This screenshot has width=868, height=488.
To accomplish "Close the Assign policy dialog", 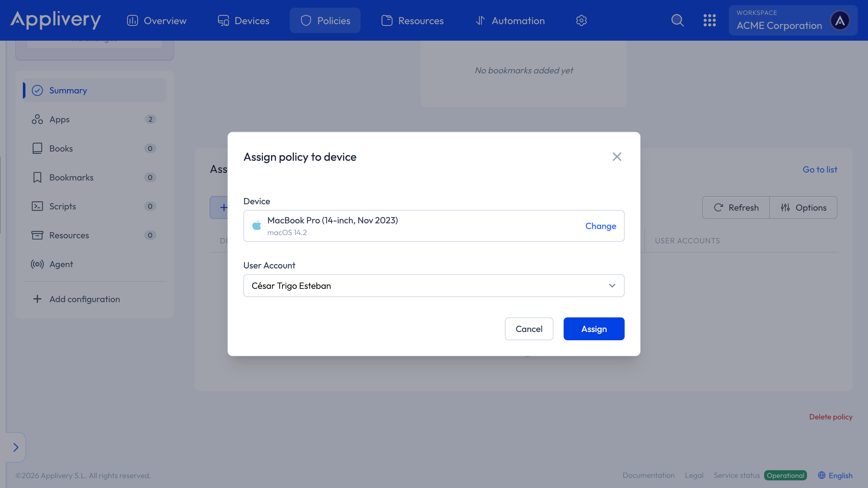I will pyautogui.click(x=617, y=157).
